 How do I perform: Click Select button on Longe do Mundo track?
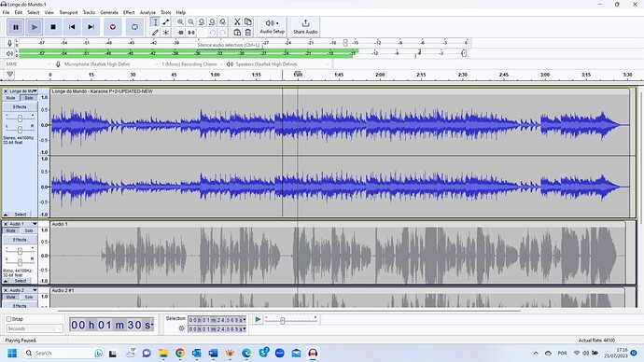point(21,215)
